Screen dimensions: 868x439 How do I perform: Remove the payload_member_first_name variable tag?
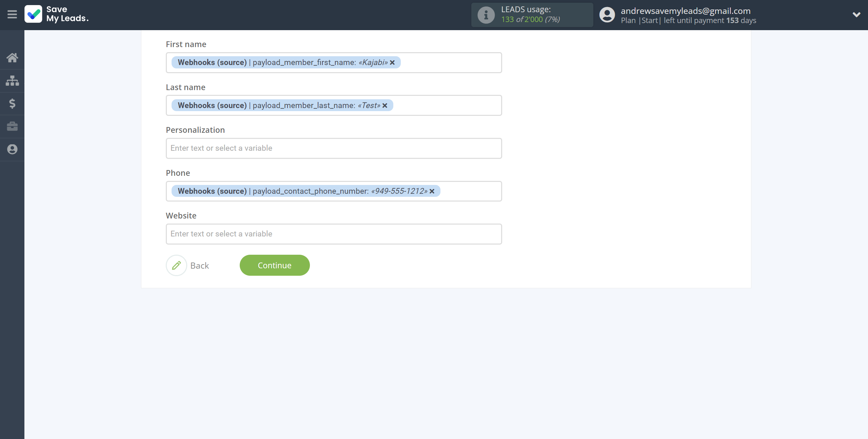click(x=392, y=63)
